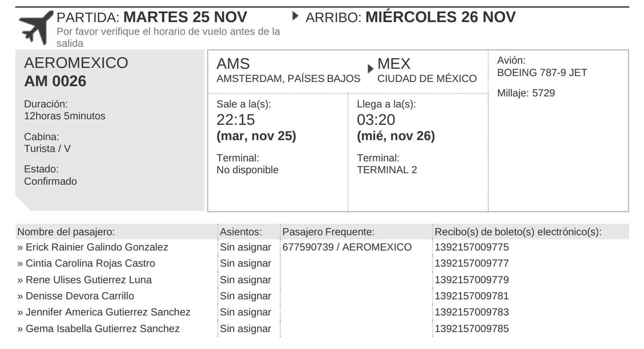Click the Asientos column header
This screenshot has height=349, width=644.
coord(241,232)
